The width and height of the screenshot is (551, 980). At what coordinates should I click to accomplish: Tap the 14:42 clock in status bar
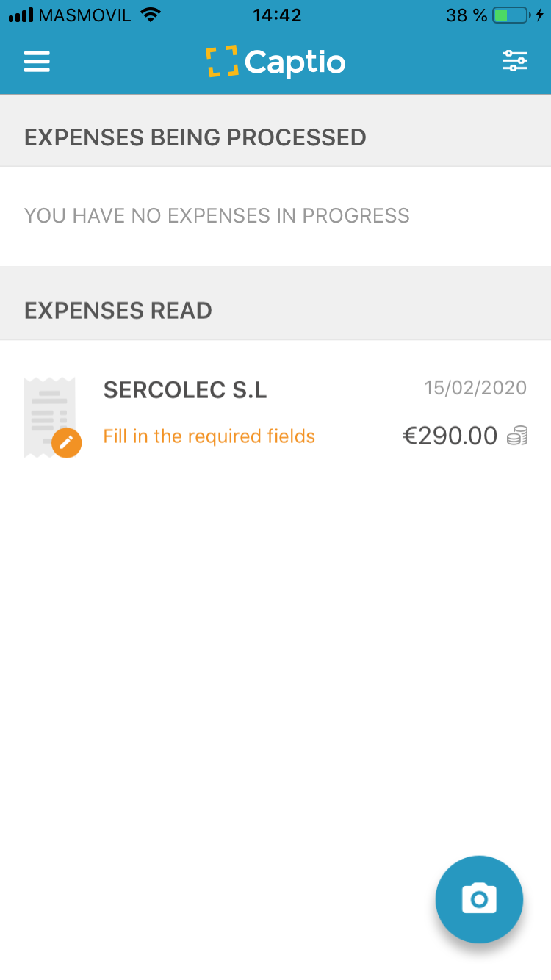[x=277, y=15]
